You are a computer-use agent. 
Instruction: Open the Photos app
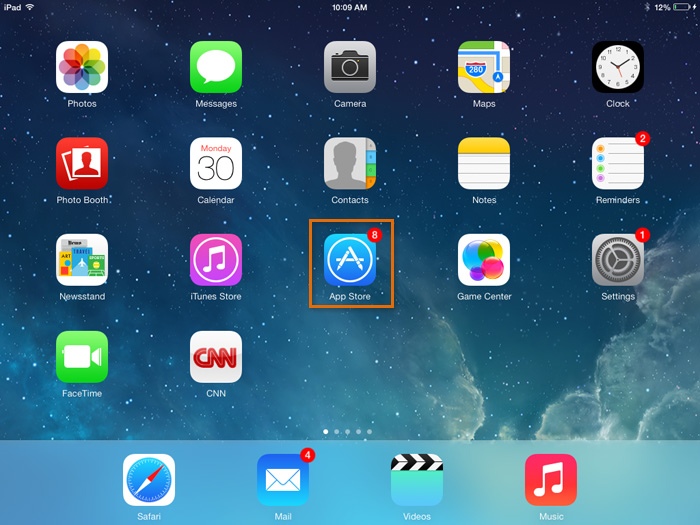tap(82, 67)
